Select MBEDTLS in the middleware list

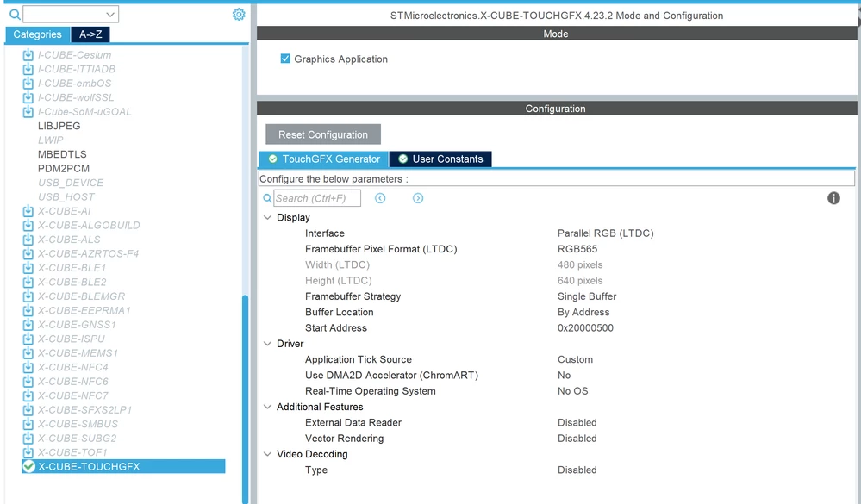tap(62, 154)
